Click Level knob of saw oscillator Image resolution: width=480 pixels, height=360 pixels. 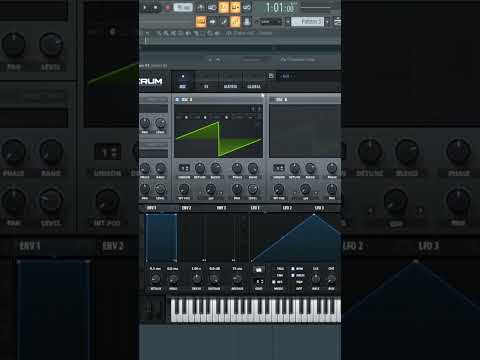[x=253, y=189]
